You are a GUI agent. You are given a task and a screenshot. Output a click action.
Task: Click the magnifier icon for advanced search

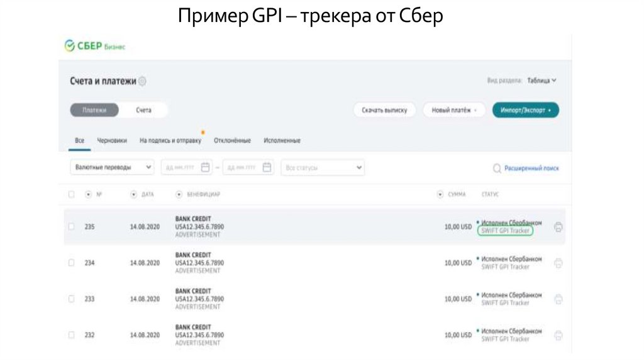[497, 169]
